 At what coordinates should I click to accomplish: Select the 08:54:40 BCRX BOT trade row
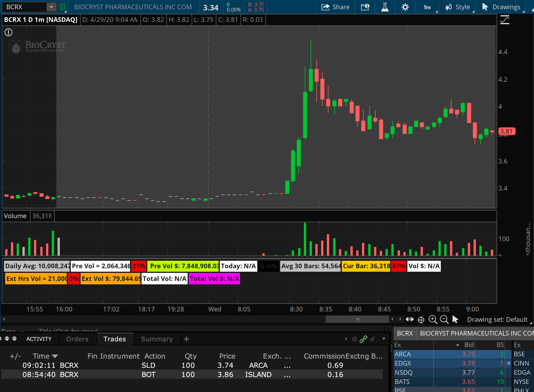point(192,374)
